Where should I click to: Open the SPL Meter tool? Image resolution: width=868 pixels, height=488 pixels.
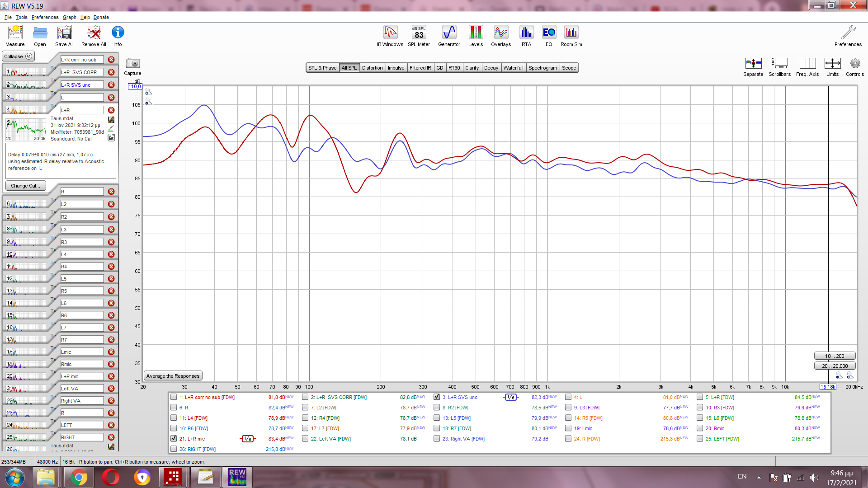tap(419, 36)
